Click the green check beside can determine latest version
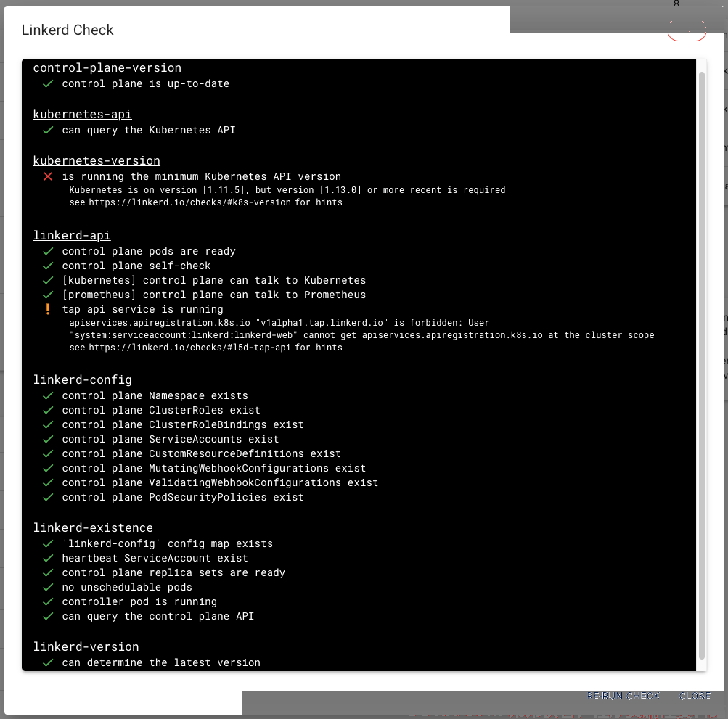728x719 pixels. pyautogui.click(x=48, y=663)
